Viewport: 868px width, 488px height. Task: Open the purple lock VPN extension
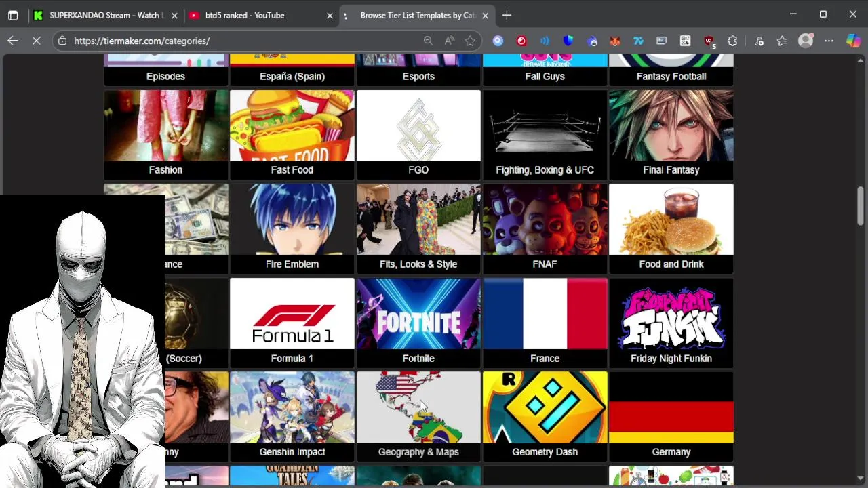[592, 41]
